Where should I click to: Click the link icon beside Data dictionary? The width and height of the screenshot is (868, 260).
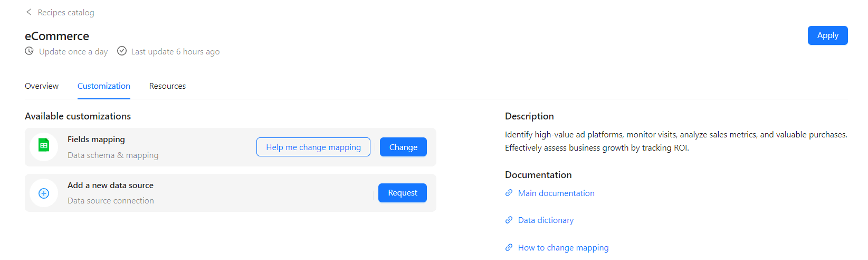[x=509, y=220]
